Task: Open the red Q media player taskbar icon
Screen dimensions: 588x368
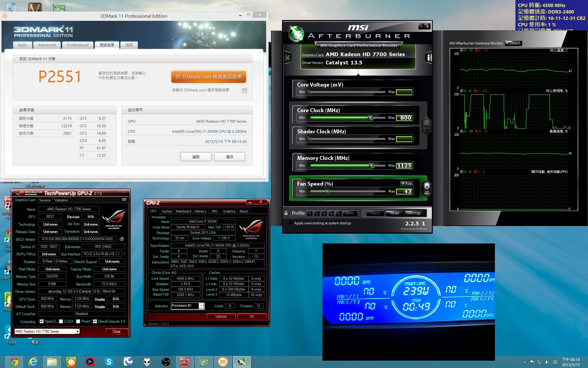Action: pyautogui.click(x=90, y=362)
